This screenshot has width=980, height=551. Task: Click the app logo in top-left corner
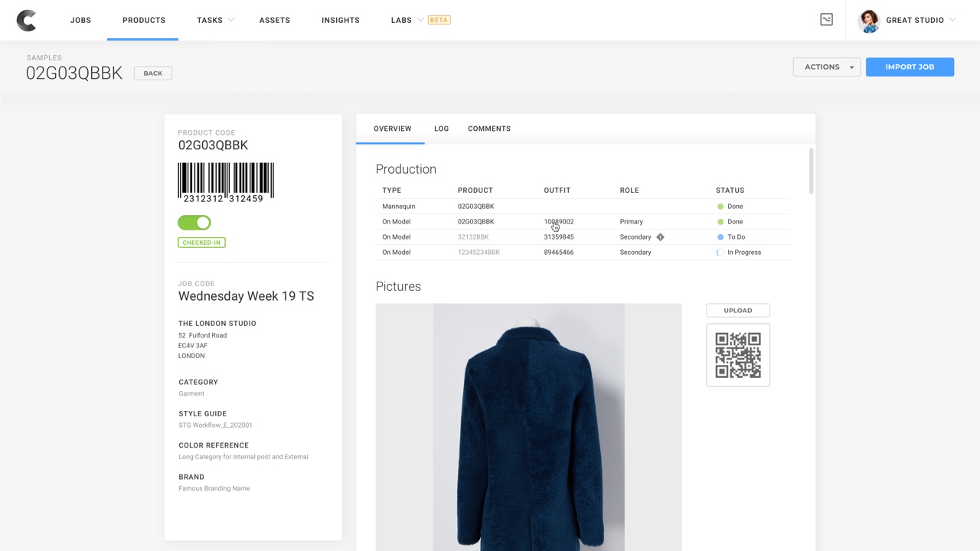pyautogui.click(x=27, y=21)
